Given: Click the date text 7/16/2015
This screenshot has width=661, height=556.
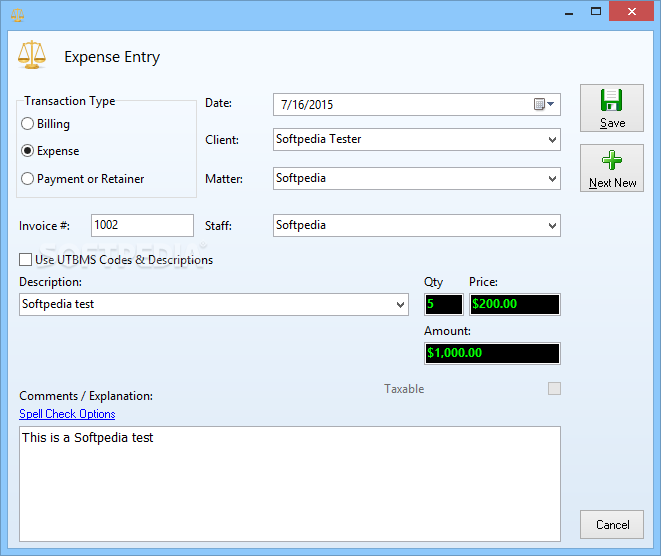Looking at the screenshot, I should click(307, 105).
